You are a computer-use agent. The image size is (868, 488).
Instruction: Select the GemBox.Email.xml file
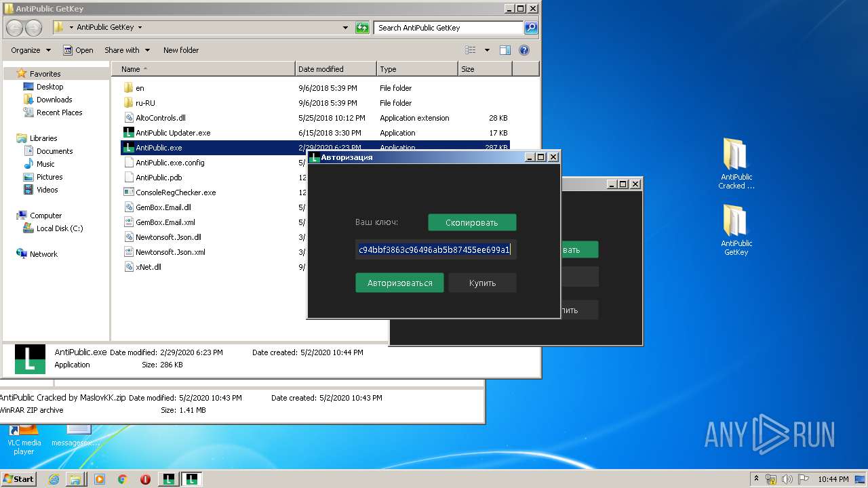point(165,222)
